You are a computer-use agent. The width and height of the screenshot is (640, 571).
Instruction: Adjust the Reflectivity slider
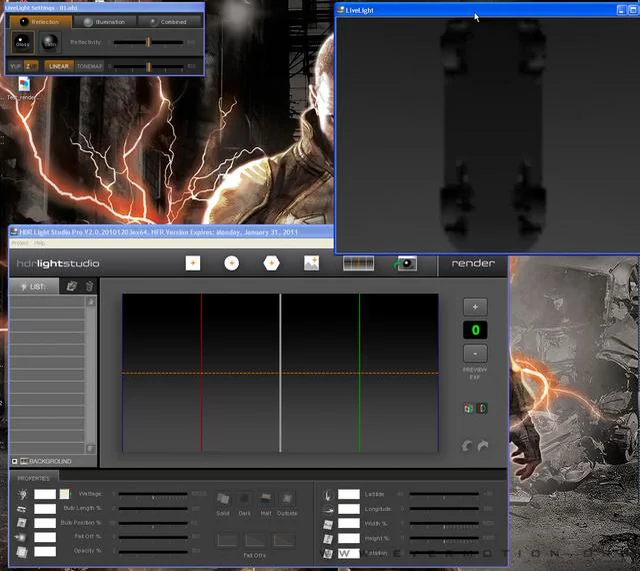tap(148, 42)
